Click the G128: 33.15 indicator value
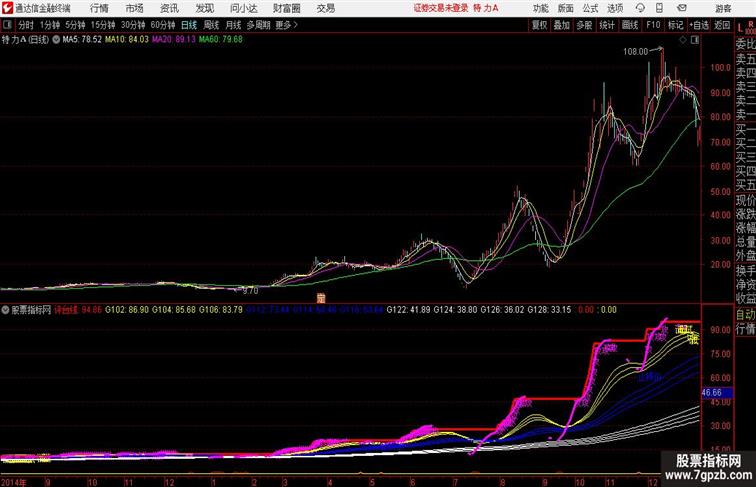The width and height of the screenshot is (756, 487). [549, 310]
